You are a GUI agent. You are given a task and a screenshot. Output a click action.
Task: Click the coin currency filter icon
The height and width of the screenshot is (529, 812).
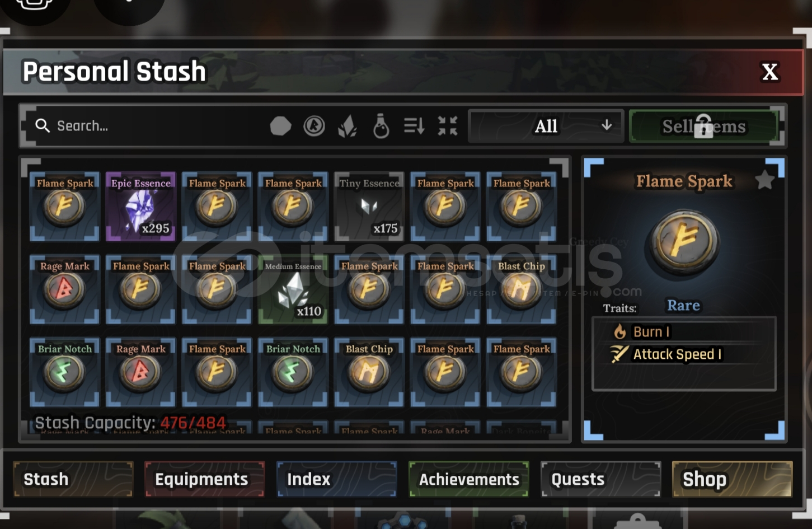314,126
